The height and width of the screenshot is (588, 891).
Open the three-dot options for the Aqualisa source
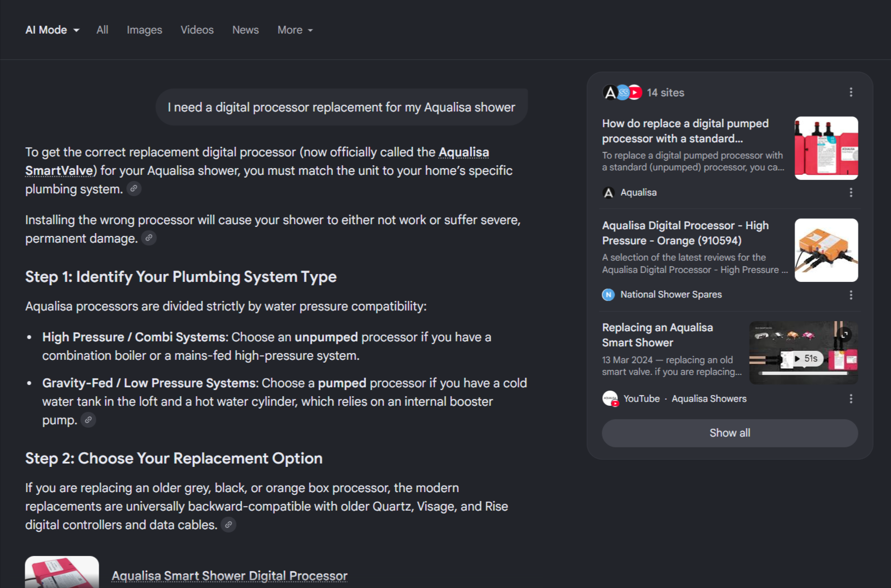coord(851,192)
